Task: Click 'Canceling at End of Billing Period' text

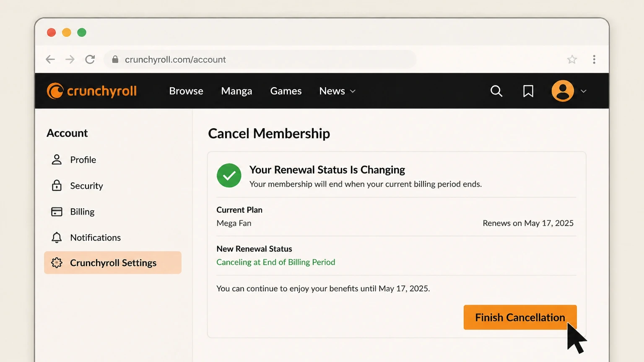Action: 276,262
